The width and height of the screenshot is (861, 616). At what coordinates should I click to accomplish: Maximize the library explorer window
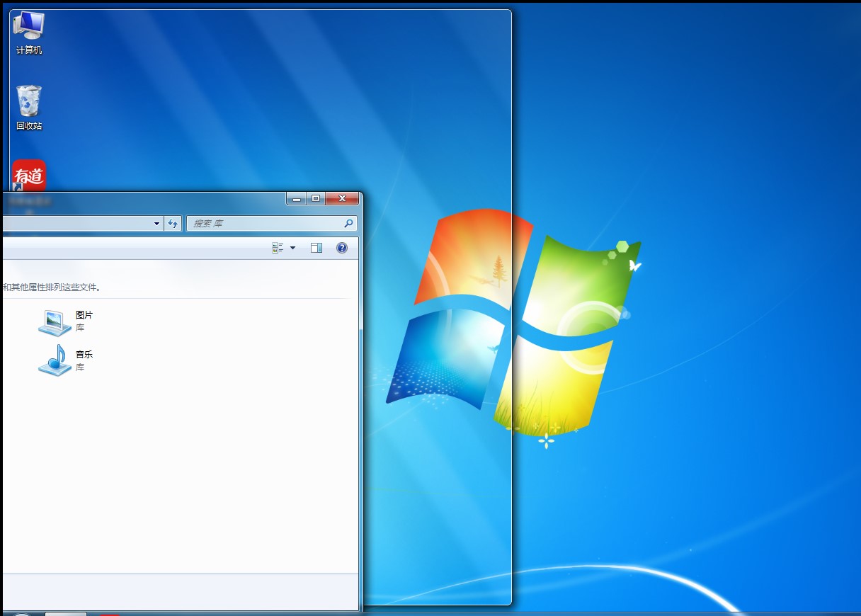coord(316,199)
